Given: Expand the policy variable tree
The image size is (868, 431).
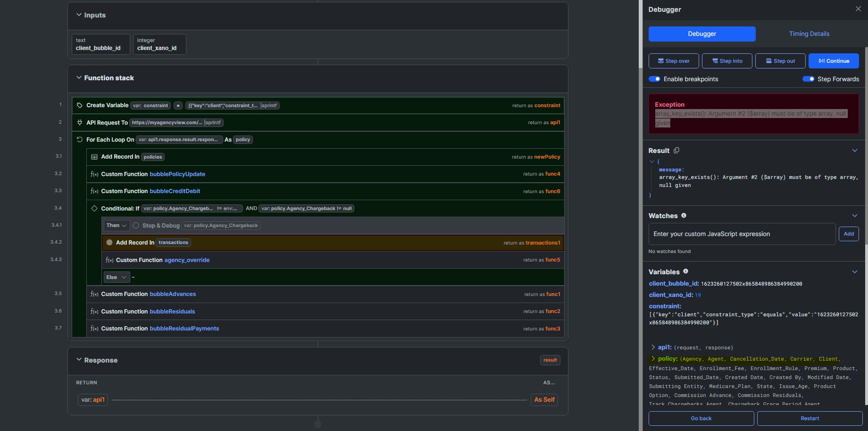Looking at the screenshot, I should (x=653, y=359).
